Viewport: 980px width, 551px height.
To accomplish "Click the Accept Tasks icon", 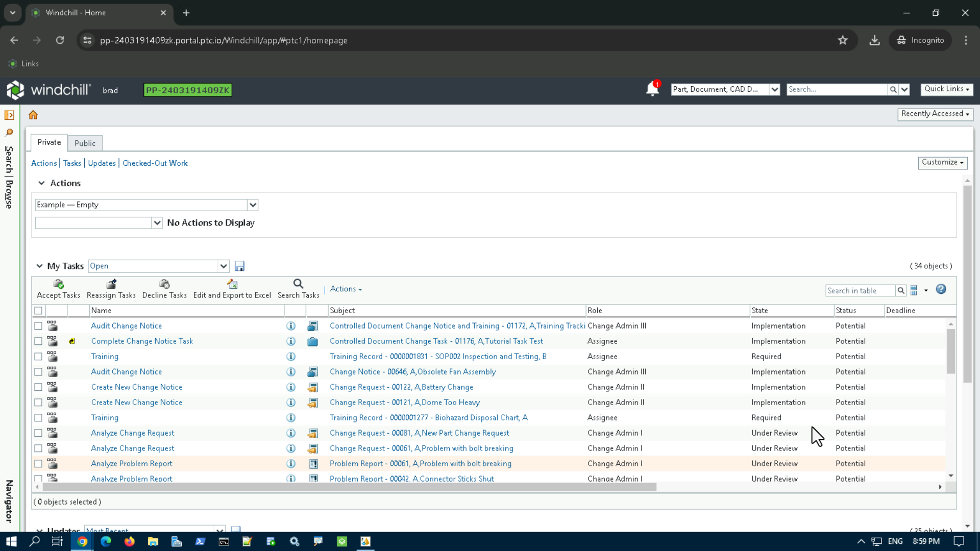I will pyautogui.click(x=58, y=284).
